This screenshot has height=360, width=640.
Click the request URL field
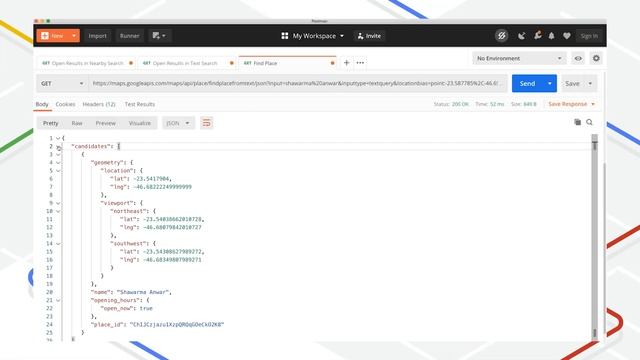[x=298, y=83]
